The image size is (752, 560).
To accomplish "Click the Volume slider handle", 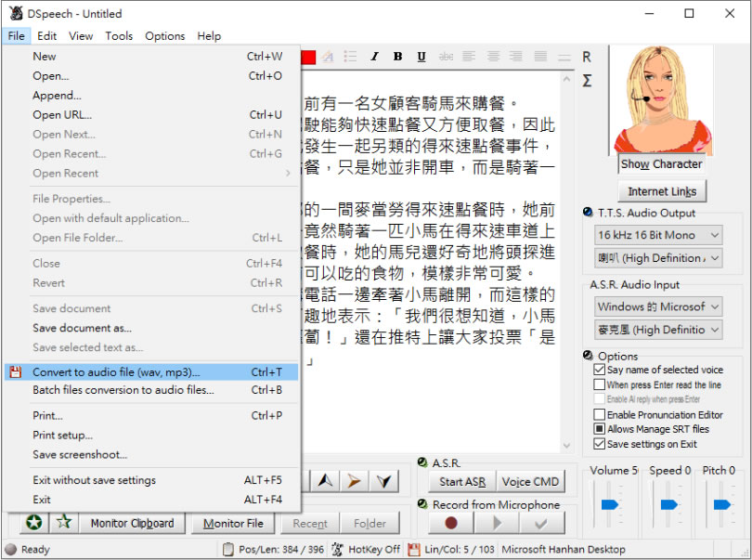I will point(610,504).
